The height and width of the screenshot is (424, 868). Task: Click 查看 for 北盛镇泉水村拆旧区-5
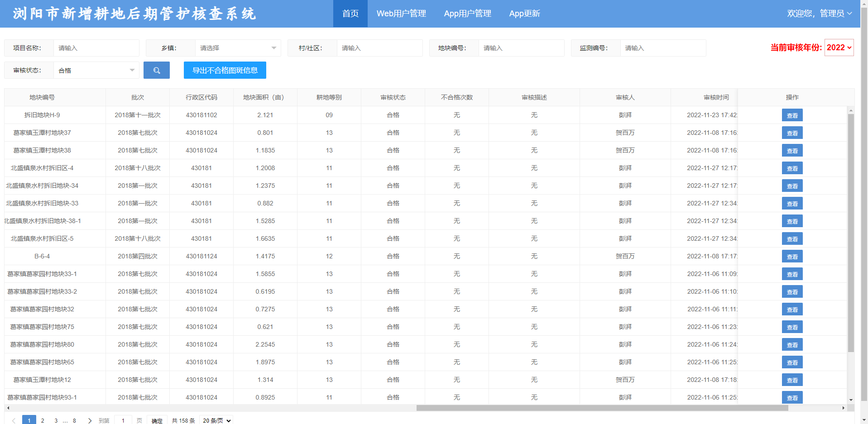pos(792,239)
